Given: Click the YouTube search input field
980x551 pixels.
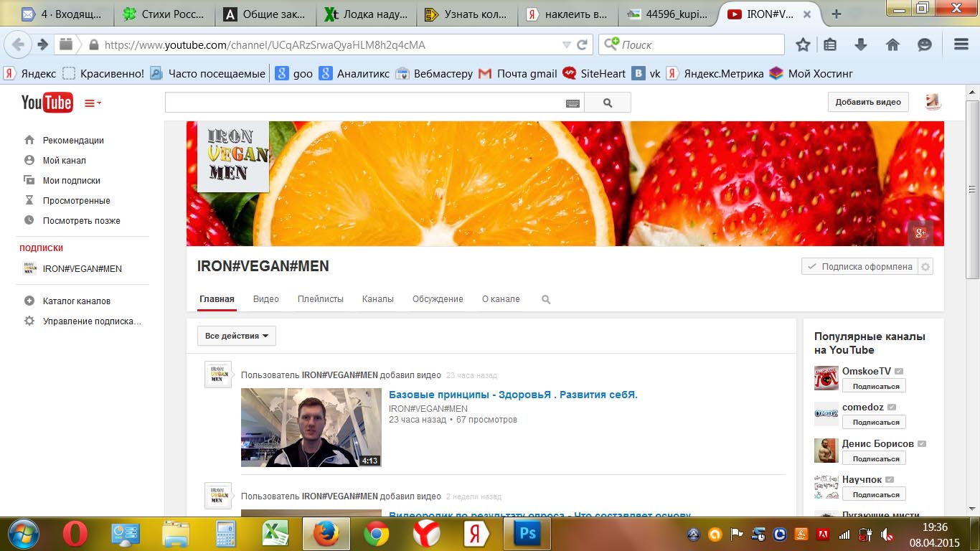Looking at the screenshot, I should coord(374,103).
